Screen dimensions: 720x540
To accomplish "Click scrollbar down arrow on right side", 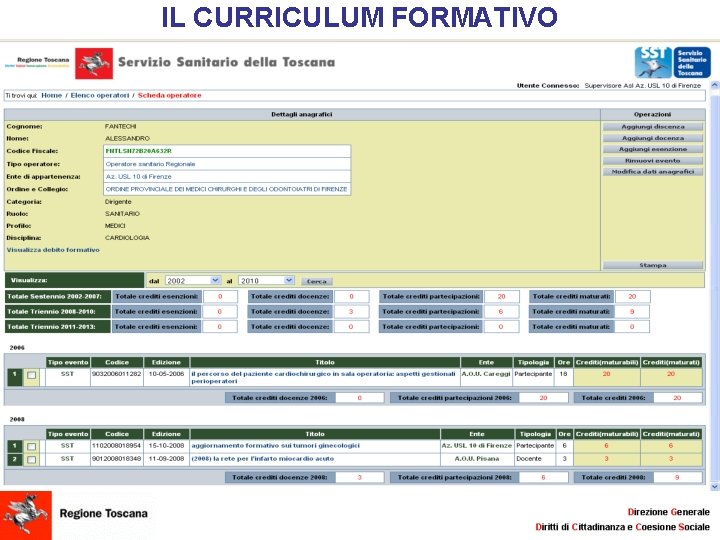I will [x=714, y=486].
